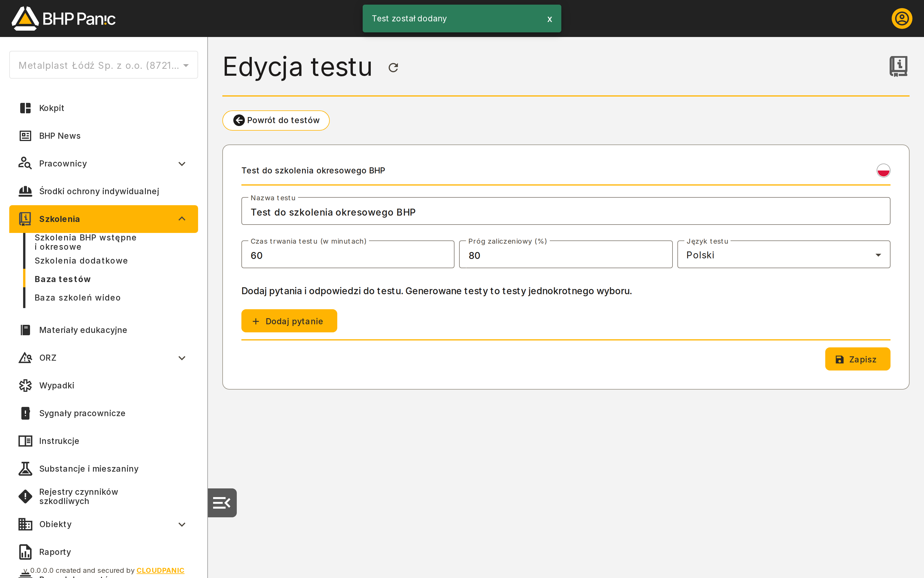Viewport: 924px width, 578px height.
Task: Expand the Pracownicy submenu chevron
Action: [x=182, y=164]
